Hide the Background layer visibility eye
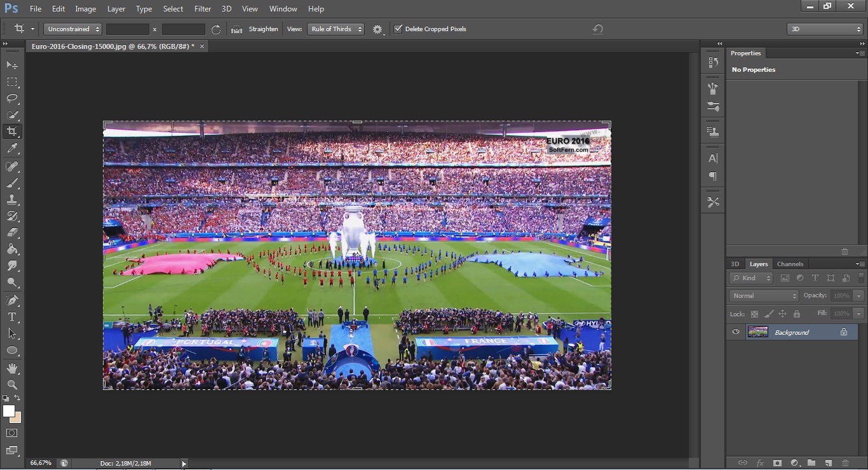Viewport: 868px width, 470px height. click(736, 332)
